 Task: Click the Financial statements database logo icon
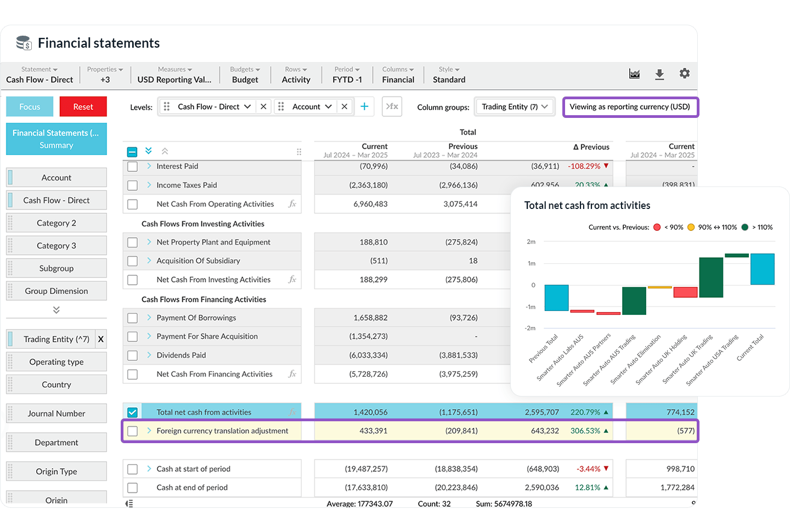pos(23,42)
